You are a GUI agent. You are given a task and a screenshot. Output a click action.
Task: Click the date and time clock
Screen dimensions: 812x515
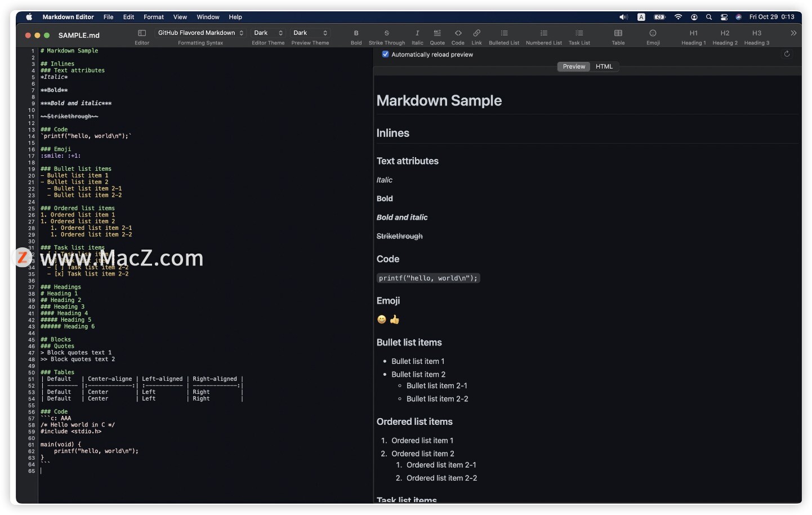[x=771, y=17]
